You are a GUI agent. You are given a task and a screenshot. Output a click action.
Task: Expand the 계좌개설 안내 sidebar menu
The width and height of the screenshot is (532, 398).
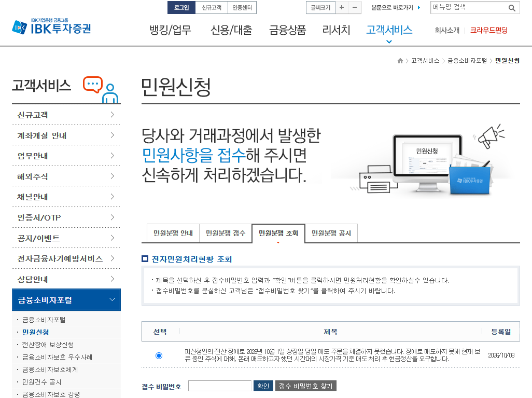pos(66,135)
